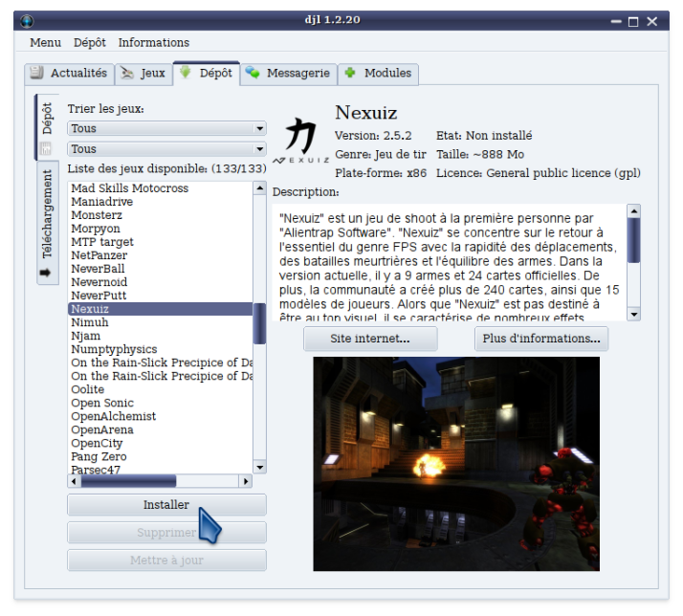Click the game list down scroll arrow
The height and width of the screenshot is (616, 683).
point(259,468)
